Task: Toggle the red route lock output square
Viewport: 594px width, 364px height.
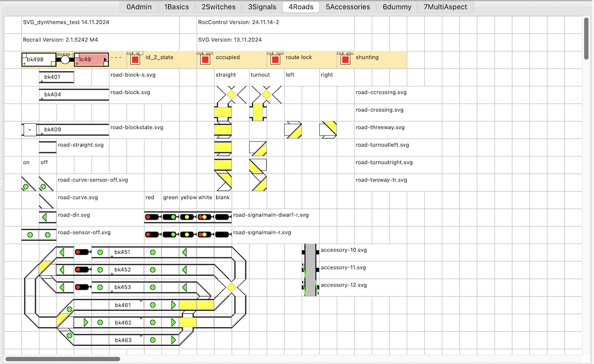Action: (x=275, y=60)
